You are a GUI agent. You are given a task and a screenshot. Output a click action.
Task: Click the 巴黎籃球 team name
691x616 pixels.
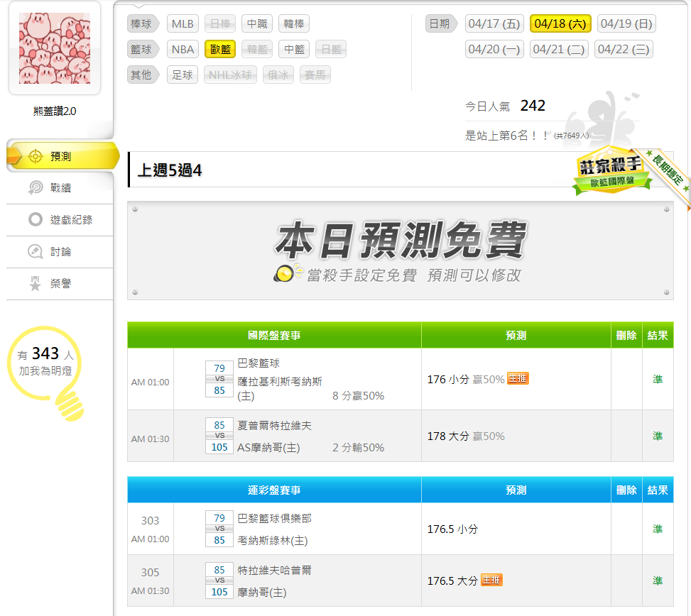(x=259, y=363)
